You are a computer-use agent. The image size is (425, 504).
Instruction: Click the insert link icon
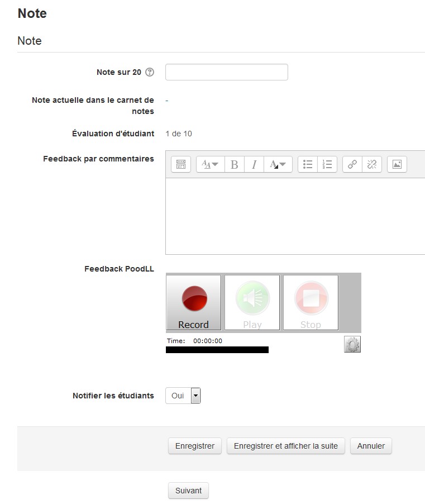(x=352, y=164)
